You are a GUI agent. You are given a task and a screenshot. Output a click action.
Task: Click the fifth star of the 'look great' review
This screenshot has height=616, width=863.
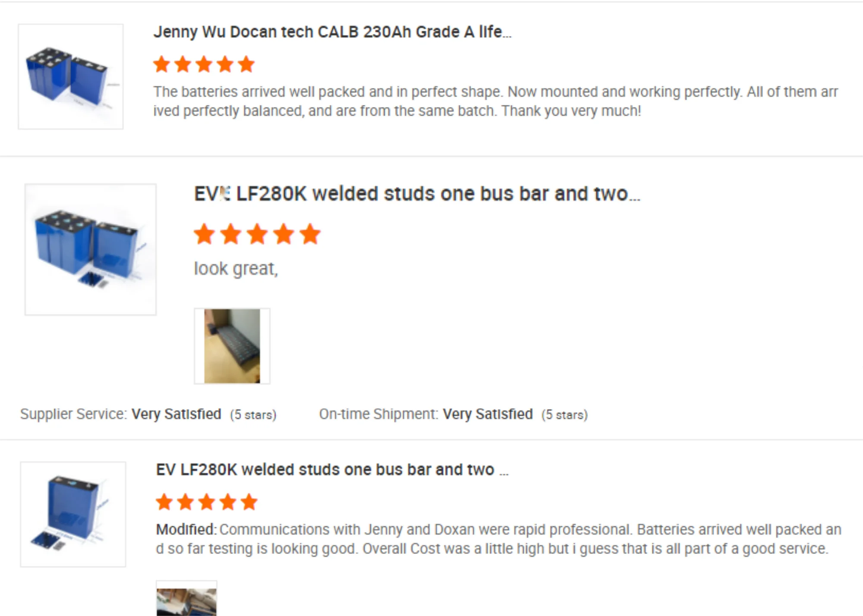click(310, 234)
